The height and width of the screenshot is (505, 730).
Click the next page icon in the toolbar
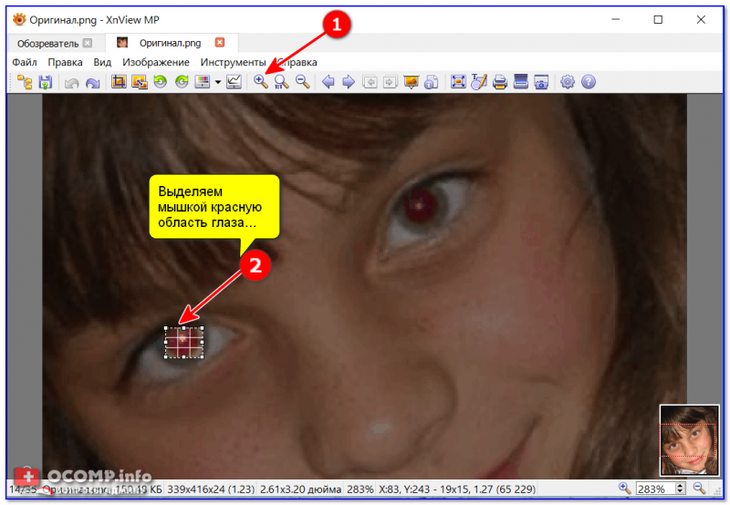click(x=390, y=82)
